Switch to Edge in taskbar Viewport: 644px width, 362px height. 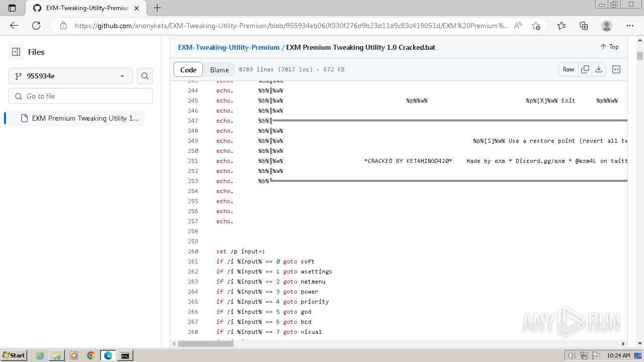tap(108, 355)
